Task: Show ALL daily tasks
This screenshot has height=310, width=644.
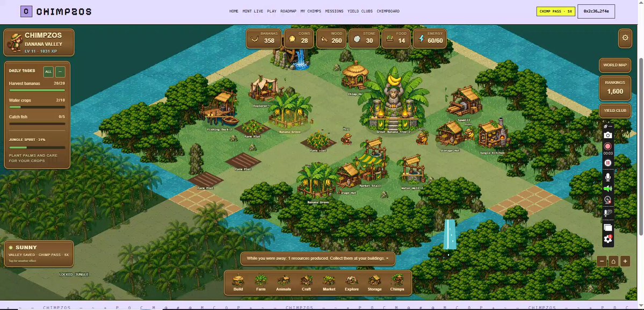Action: pyautogui.click(x=48, y=71)
